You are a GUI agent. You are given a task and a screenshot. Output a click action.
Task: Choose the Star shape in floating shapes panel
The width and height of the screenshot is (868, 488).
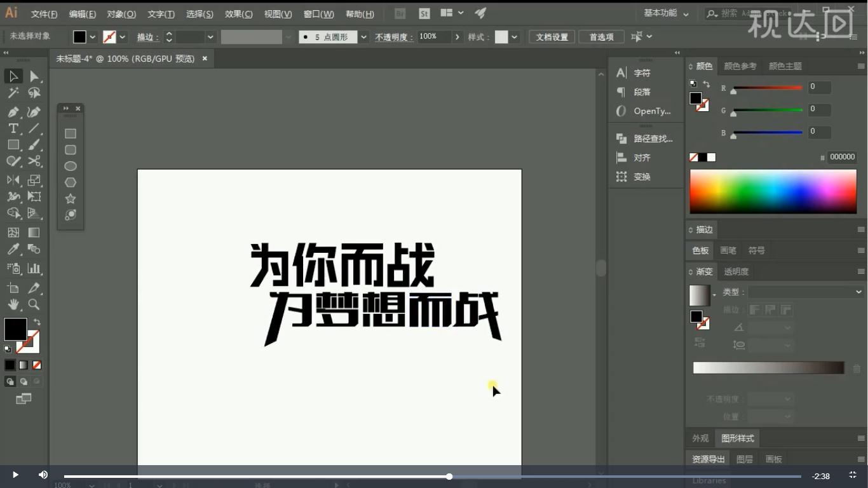pos(70,198)
